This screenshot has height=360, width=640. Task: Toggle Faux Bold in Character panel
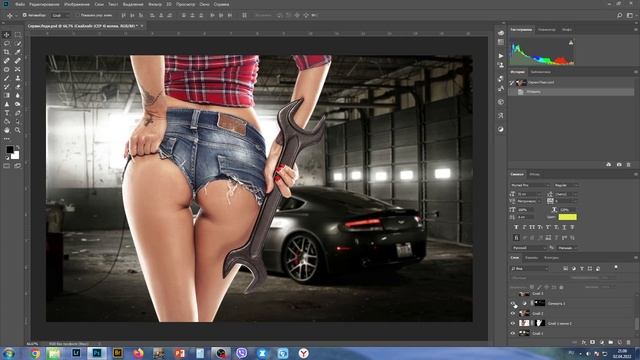[x=516, y=227]
